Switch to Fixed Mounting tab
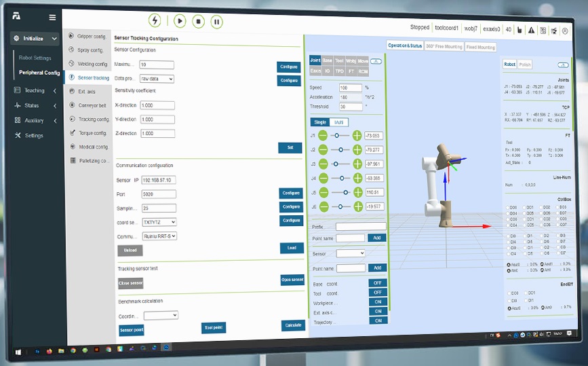 pos(480,48)
